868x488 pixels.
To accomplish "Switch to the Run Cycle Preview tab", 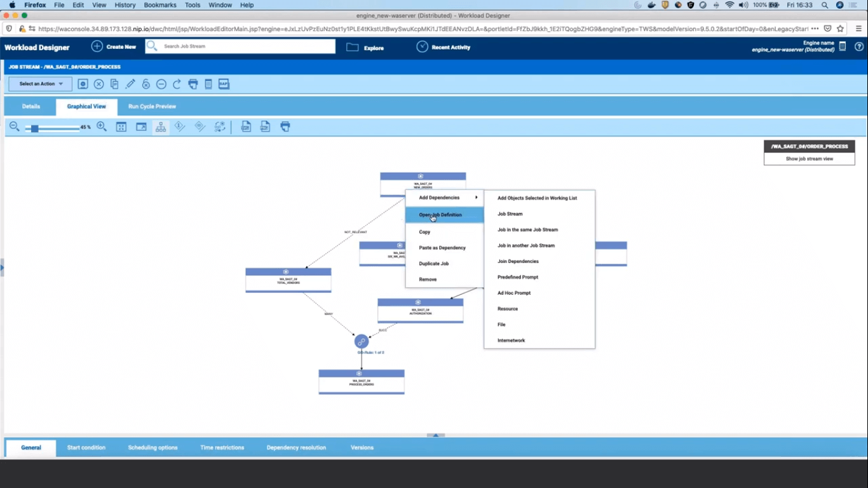I will point(152,107).
